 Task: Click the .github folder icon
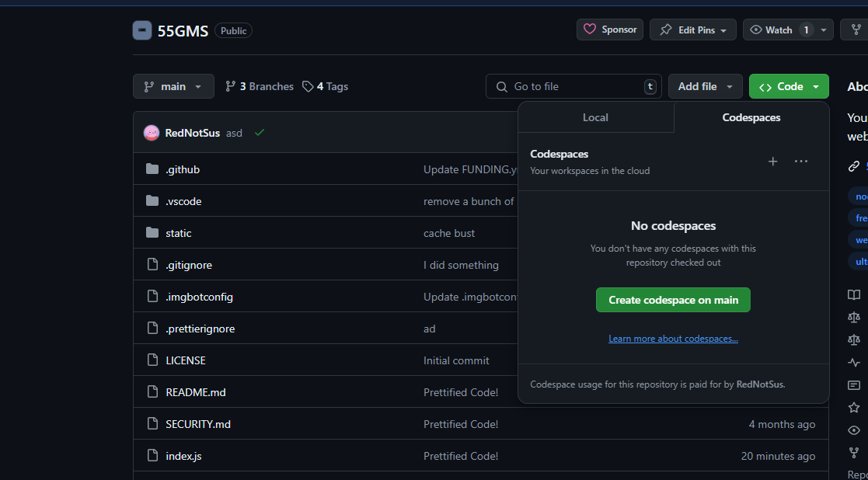(152, 169)
